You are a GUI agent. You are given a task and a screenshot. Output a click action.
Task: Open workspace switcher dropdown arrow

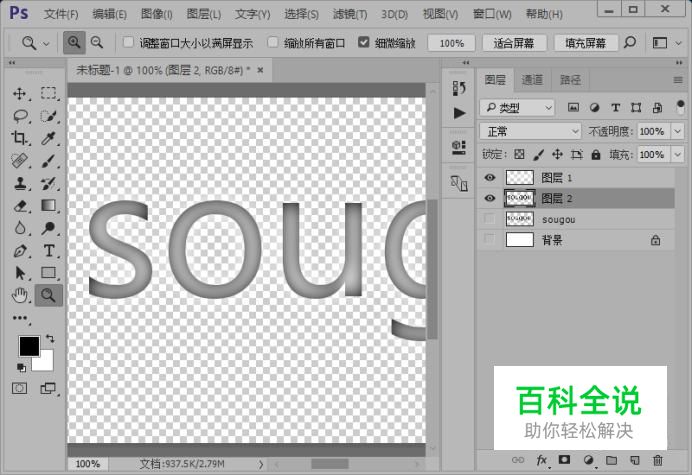[x=679, y=43]
